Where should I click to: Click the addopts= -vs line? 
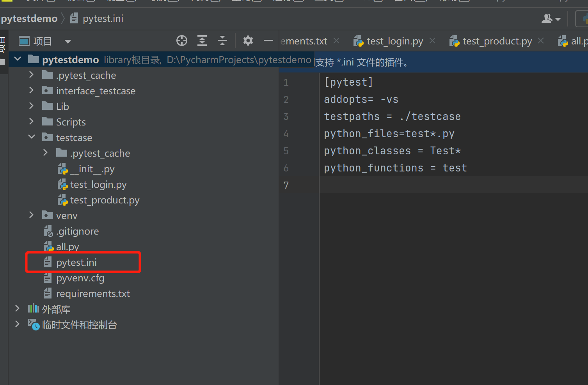(x=361, y=99)
